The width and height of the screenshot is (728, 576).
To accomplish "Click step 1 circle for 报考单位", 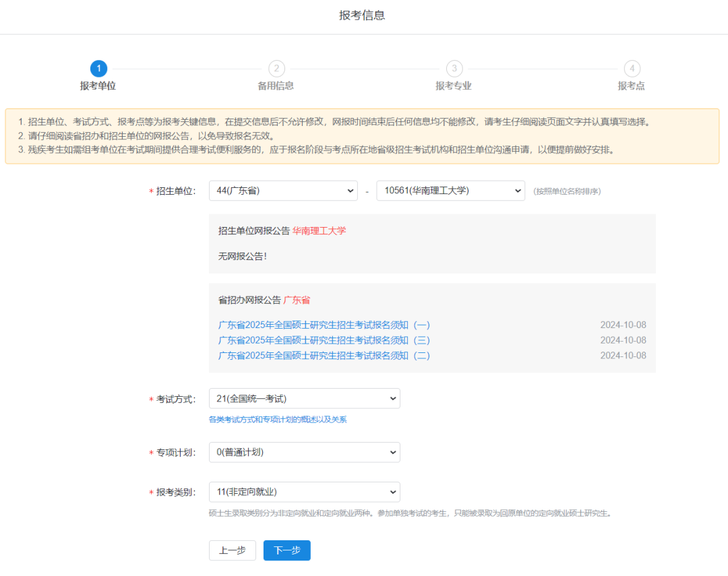I will 98,69.
